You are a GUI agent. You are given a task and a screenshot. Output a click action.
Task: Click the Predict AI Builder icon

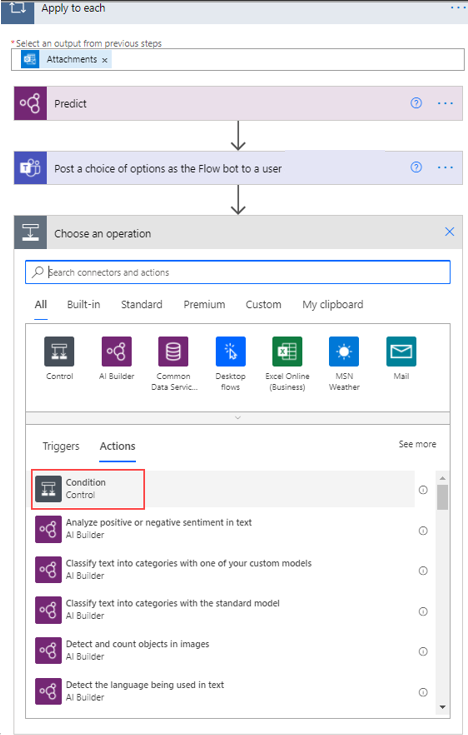point(30,103)
